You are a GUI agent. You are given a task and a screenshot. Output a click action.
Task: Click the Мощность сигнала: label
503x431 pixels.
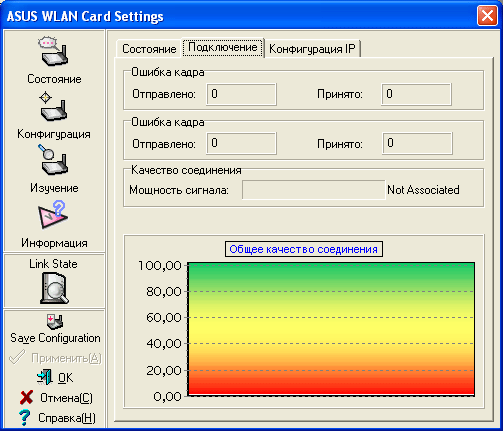pos(179,190)
